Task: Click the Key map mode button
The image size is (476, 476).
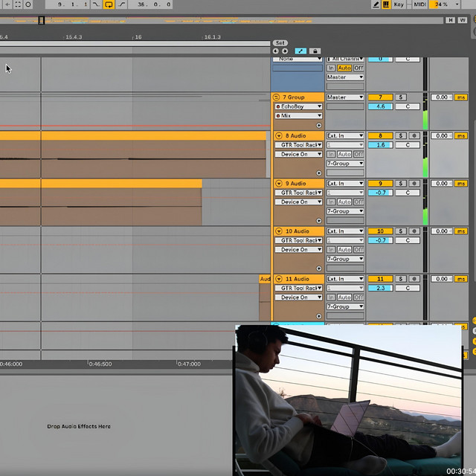Action: (399, 4)
